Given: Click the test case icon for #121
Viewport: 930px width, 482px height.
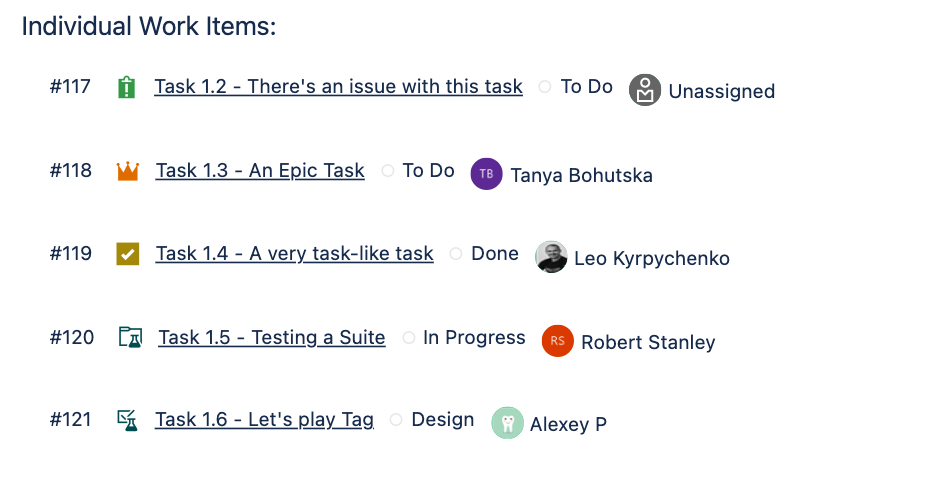Looking at the screenshot, I should click(x=127, y=421).
